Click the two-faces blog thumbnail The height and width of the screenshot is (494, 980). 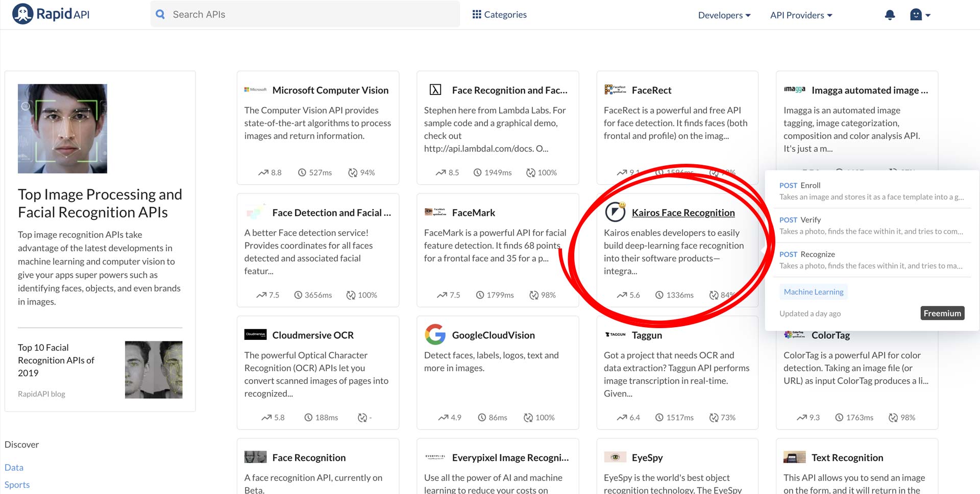click(154, 370)
